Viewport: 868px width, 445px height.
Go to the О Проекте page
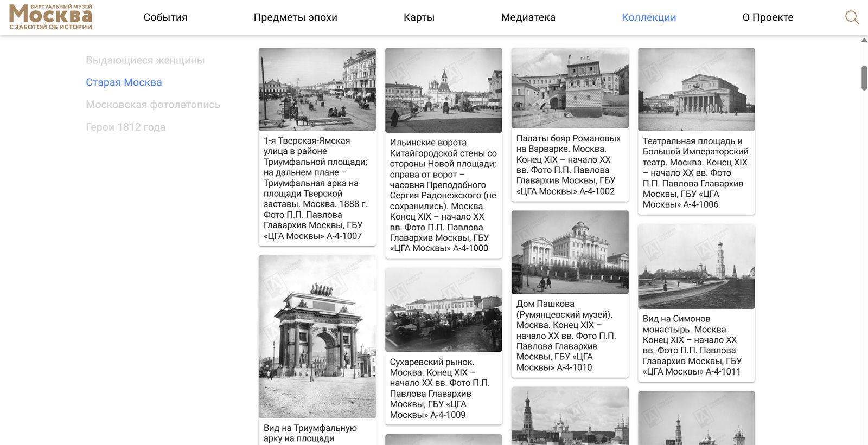(x=768, y=17)
